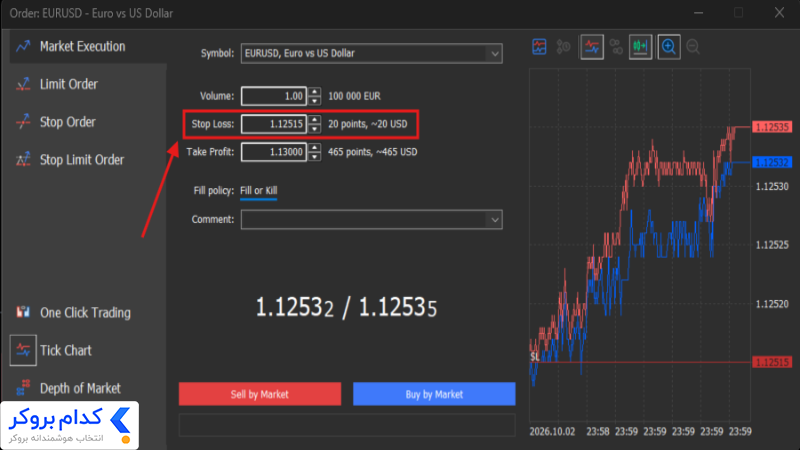Click the 1.12525 axis price label

pos(772,245)
